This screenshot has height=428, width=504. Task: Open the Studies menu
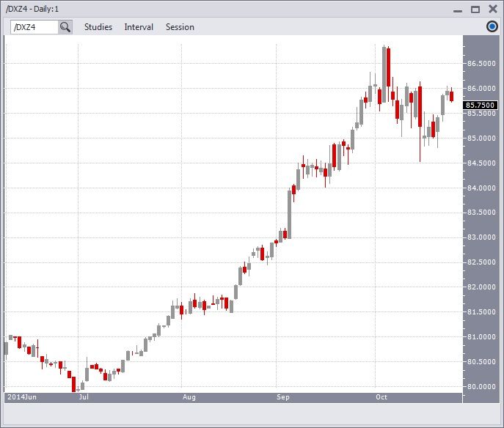point(98,27)
